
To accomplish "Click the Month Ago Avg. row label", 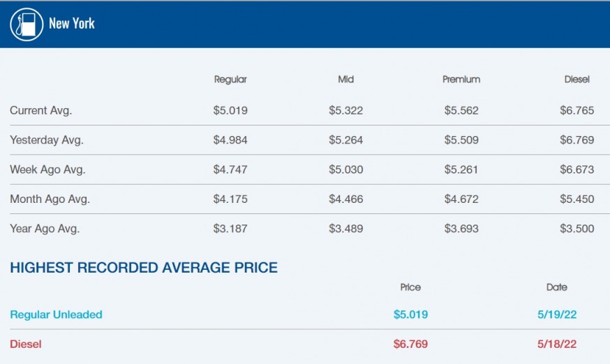I will click(x=50, y=199).
